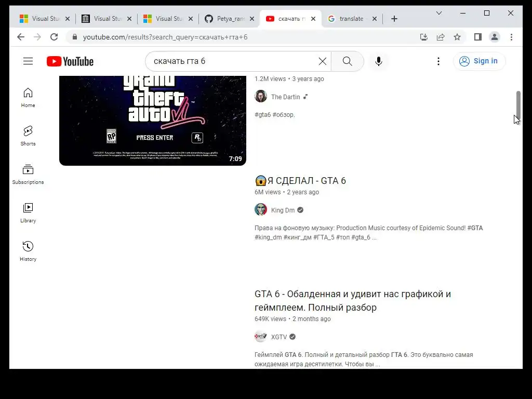Click the 7:09 duration badge
This screenshot has width=532, height=399.
point(235,159)
